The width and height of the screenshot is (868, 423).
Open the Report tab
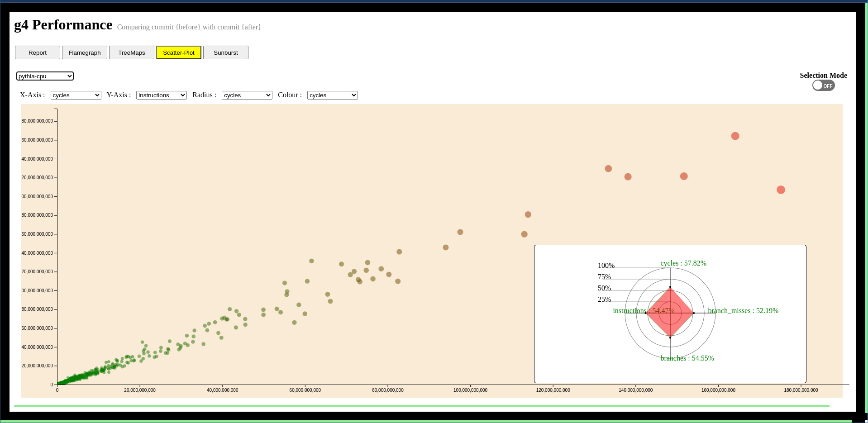38,52
